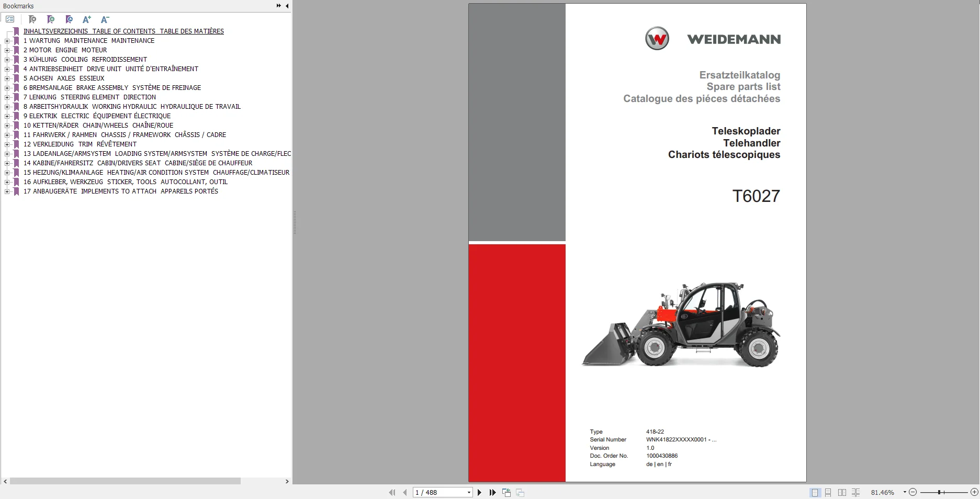This screenshot has height=499, width=980.
Task: Open the bookmark panel options icon
Action: [10, 19]
